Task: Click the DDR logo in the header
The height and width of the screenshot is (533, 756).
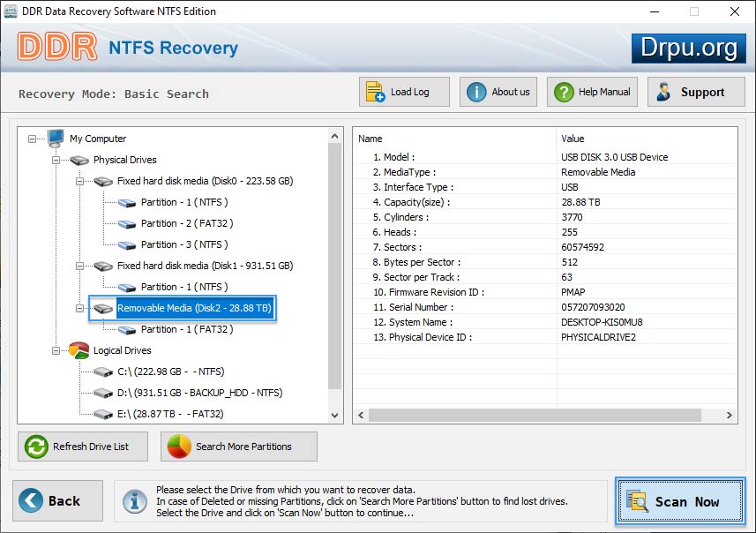Action: 57,47
